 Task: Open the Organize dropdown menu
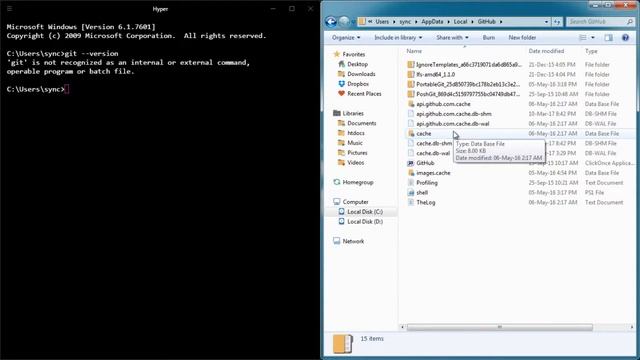coord(346,38)
